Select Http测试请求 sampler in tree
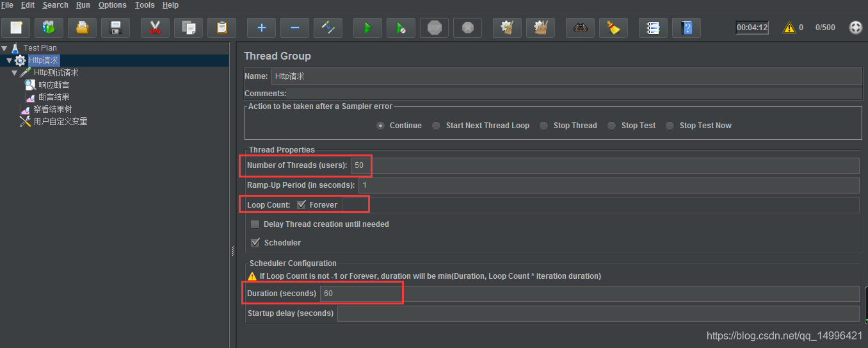 click(56, 72)
